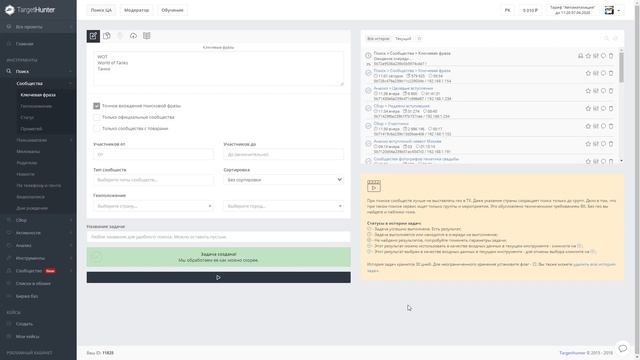Viewport: 640px width, 360px height.
Task: Enable 'Только официальные сообщества' checkbox
Action: tap(97, 118)
